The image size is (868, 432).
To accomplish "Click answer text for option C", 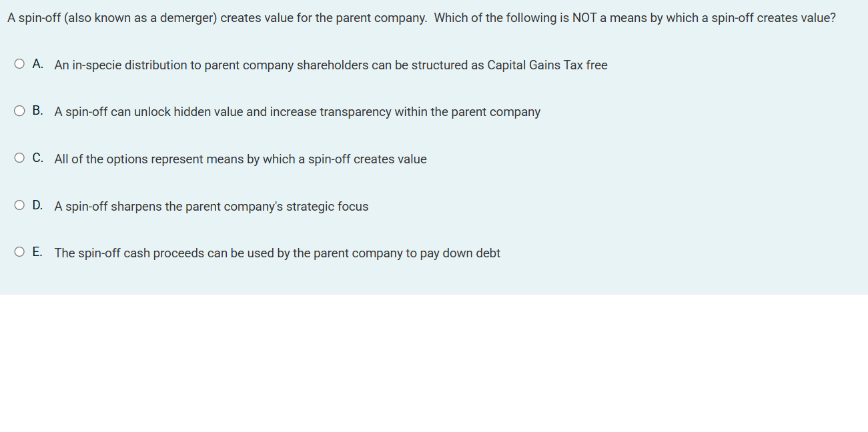I will point(240,159).
